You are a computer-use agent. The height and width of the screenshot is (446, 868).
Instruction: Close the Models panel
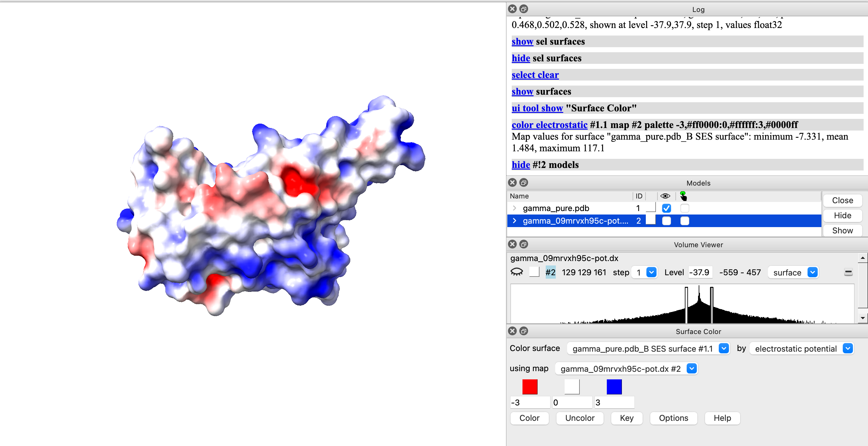pos(512,182)
